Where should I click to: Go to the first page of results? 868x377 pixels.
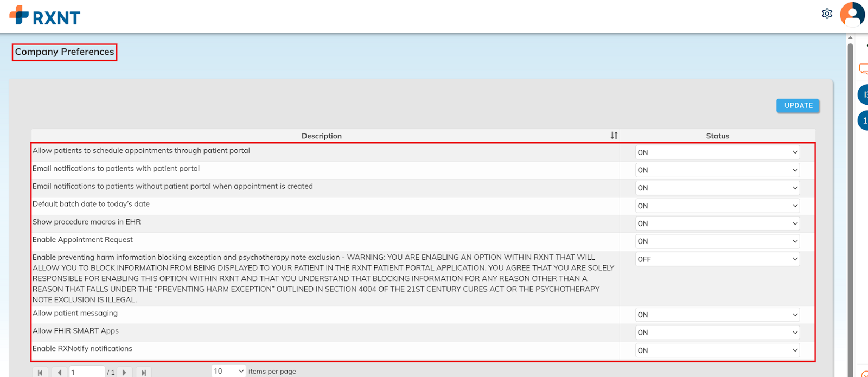tap(40, 372)
